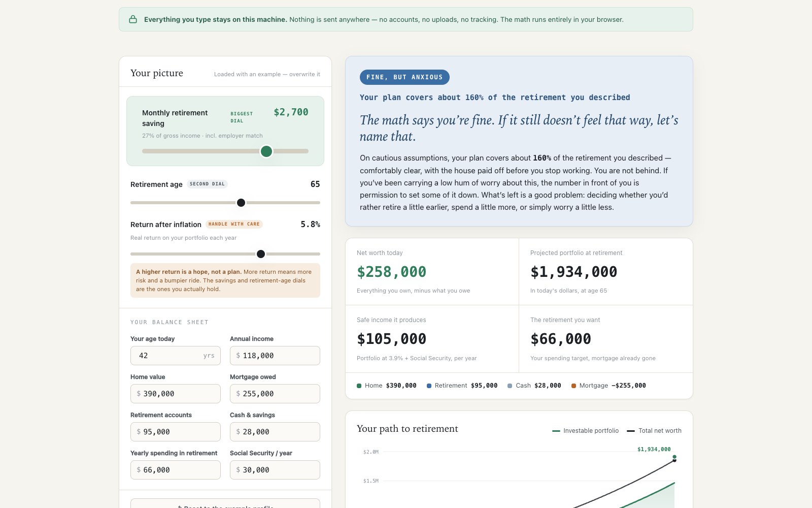Viewport: 812px width, 508px height.
Task: Click the green endpoint dot on chart
Action: tap(674, 457)
